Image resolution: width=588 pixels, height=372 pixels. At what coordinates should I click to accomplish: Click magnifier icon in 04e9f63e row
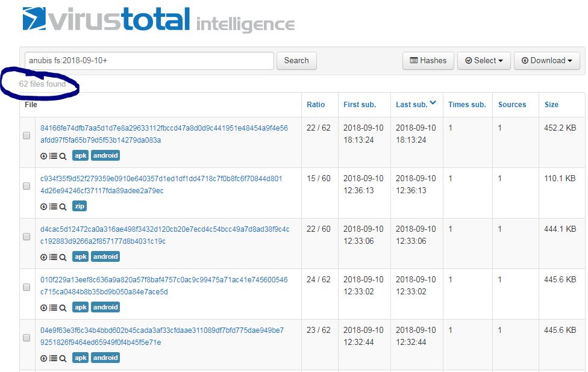[x=63, y=359]
